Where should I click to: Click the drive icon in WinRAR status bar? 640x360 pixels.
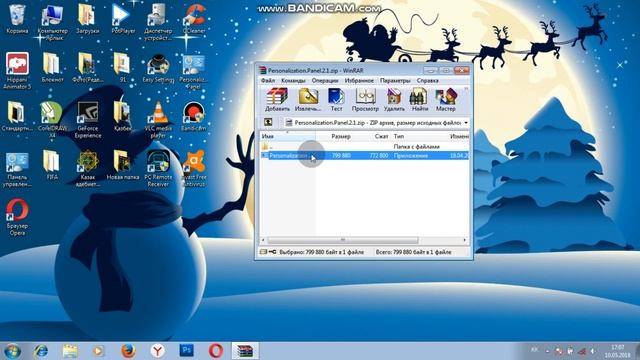pyautogui.click(x=264, y=252)
